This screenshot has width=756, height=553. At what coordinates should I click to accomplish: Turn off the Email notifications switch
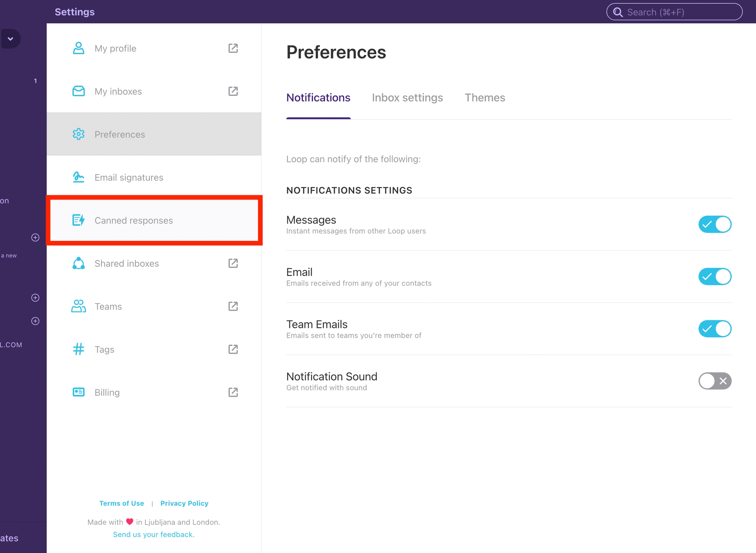[715, 276]
